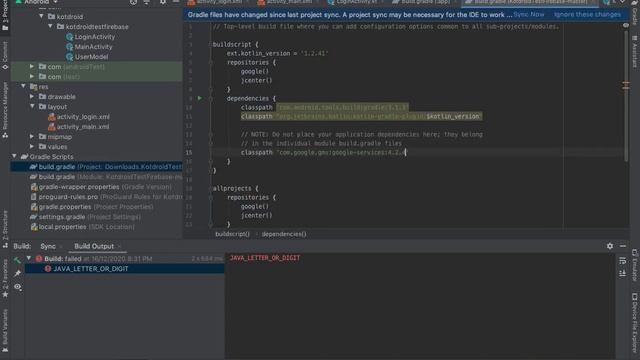Click the JAVA_LETTER_OR_DIGIT red output text

(x=265, y=258)
